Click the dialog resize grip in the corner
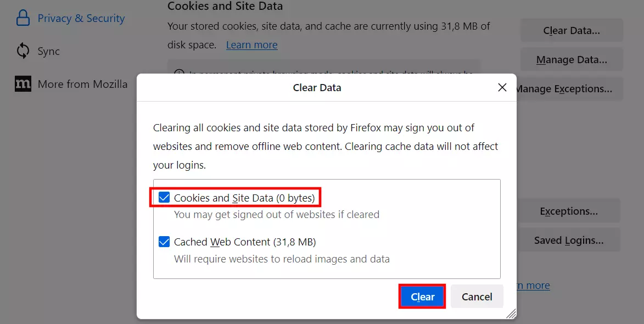 [511, 314]
